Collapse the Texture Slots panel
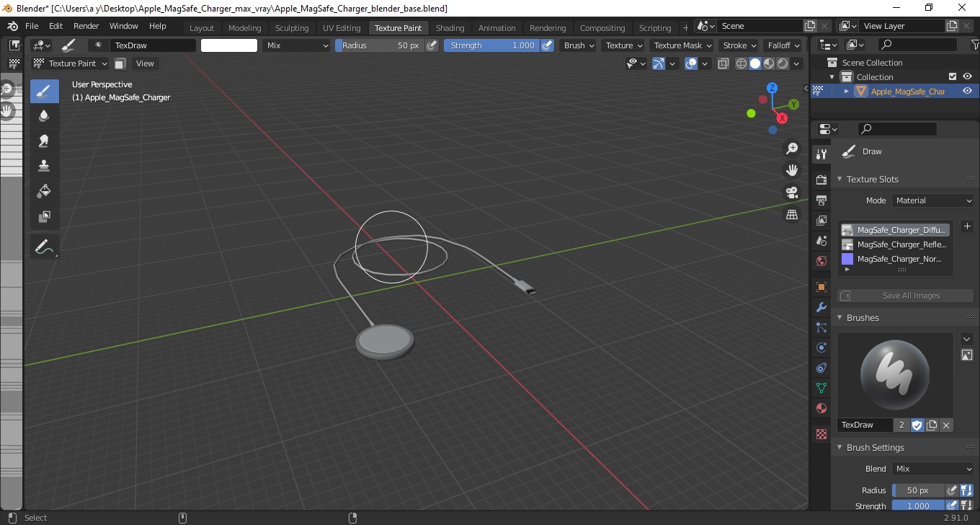The width and height of the screenshot is (980, 525). click(840, 179)
